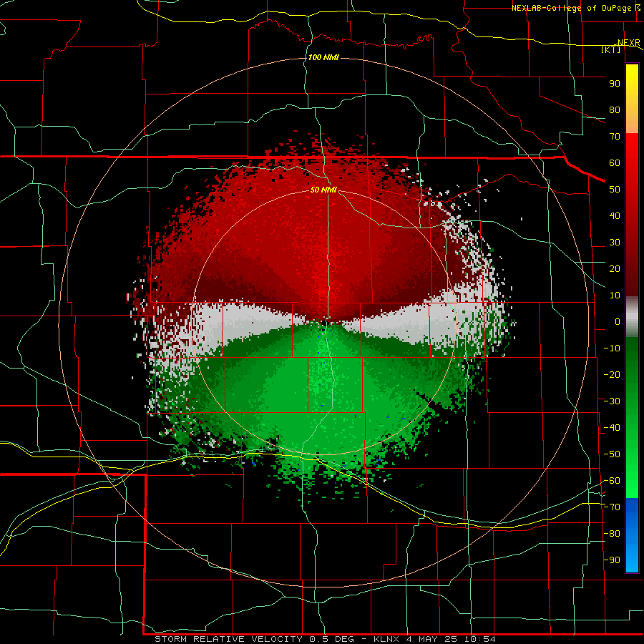Click the Storm Relative Velocity product title caption
Screen dimensions: 644x644
(325, 639)
